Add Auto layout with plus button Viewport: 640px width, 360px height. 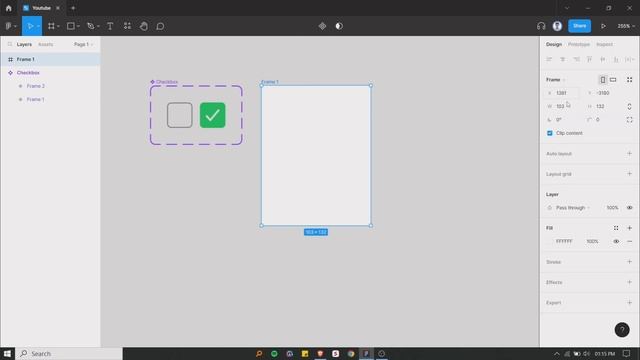click(629, 153)
